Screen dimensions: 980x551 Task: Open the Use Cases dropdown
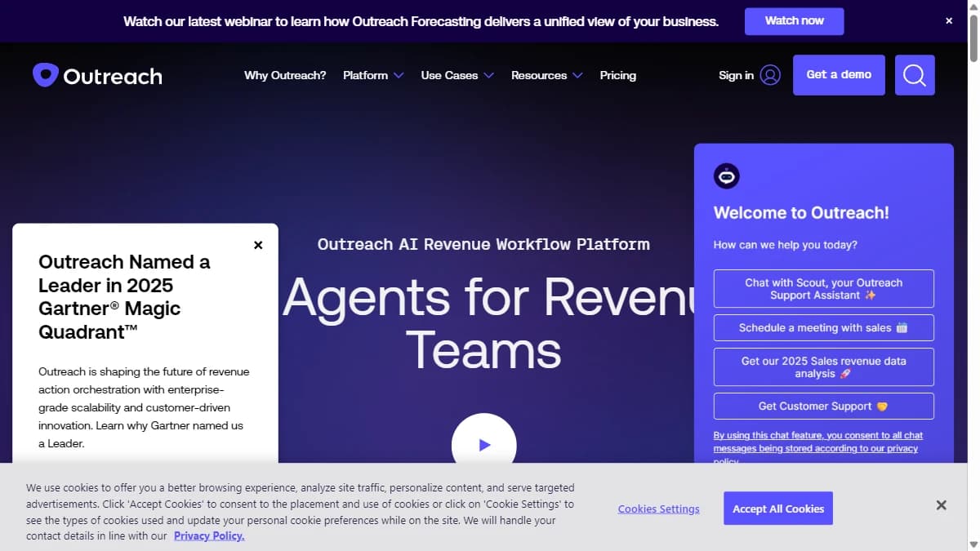tap(457, 75)
